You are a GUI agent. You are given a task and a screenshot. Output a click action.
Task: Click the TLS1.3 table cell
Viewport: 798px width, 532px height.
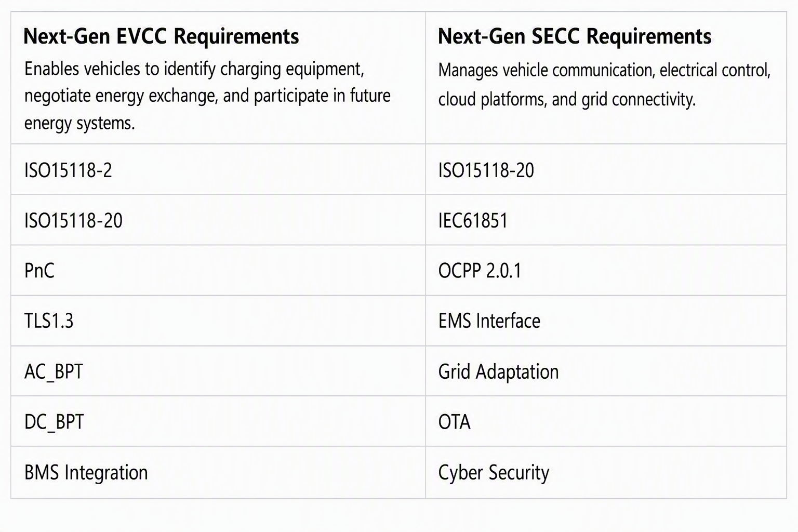click(x=218, y=321)
